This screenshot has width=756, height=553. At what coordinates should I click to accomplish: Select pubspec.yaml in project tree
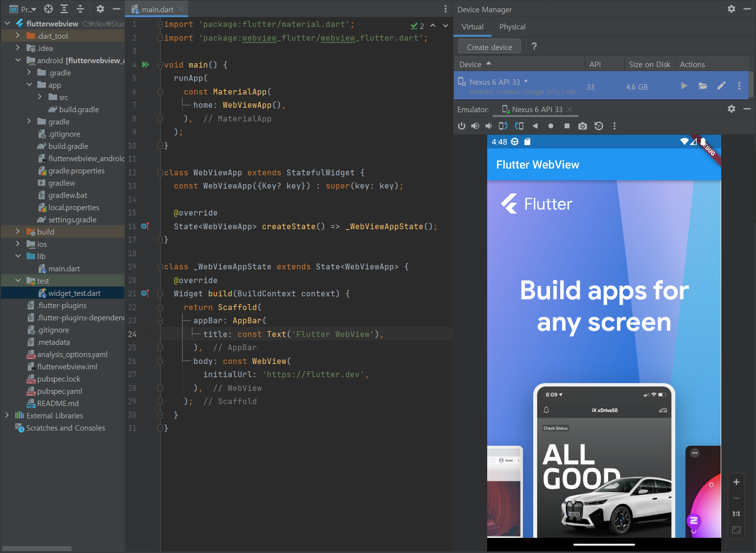(59, 391)
